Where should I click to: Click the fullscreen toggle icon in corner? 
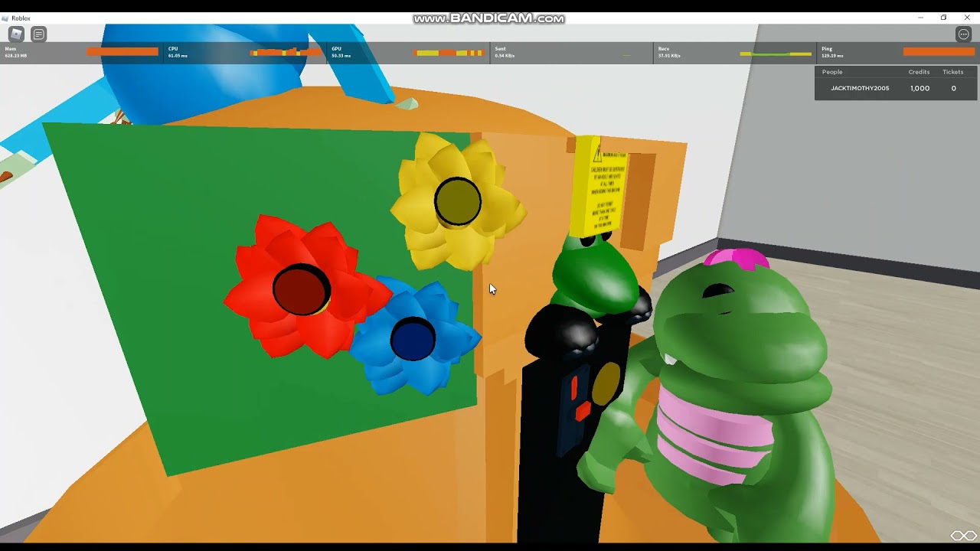coord(964,535)
